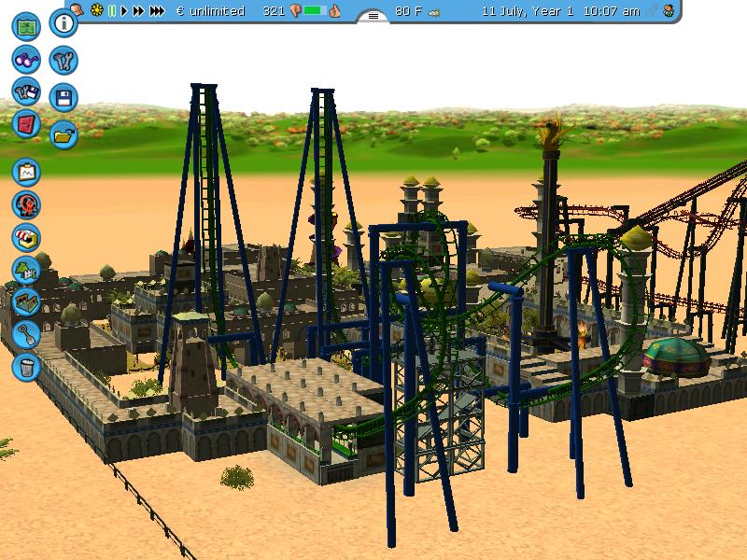Open the scenery and trees menu

point(26,270)
